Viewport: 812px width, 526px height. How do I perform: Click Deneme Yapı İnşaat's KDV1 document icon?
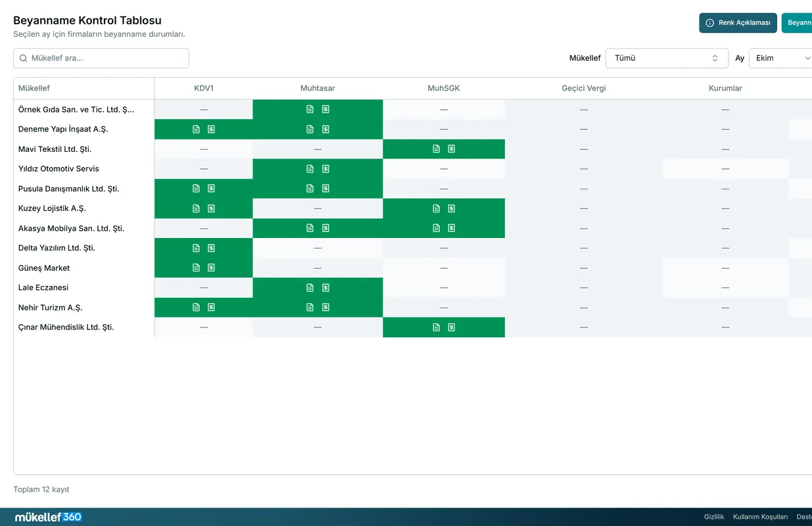coord(196,130)
